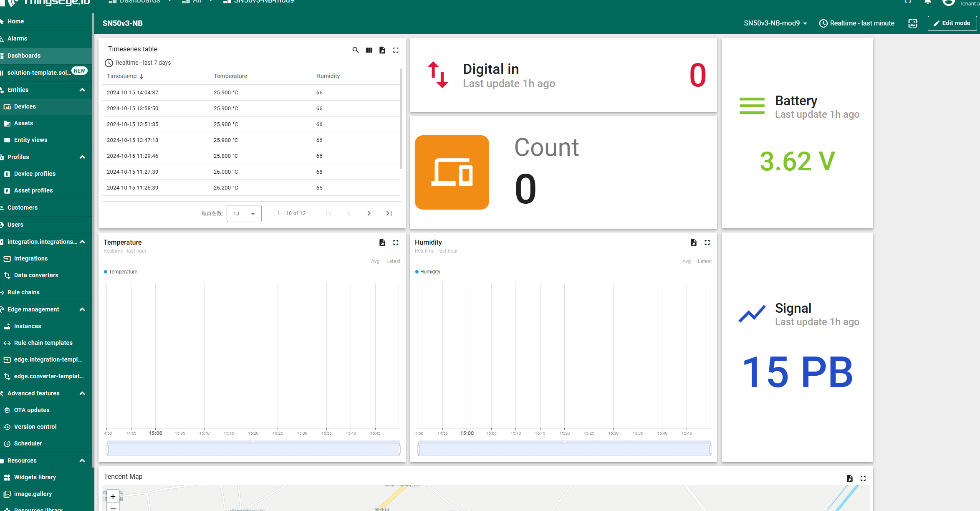Export the Temperature chart widget data
980x511 pixels.
click(x=382, y=243)
